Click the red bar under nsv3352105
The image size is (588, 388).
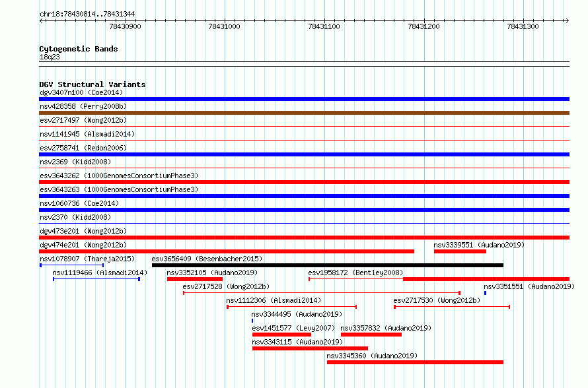(x=195, y=279)
